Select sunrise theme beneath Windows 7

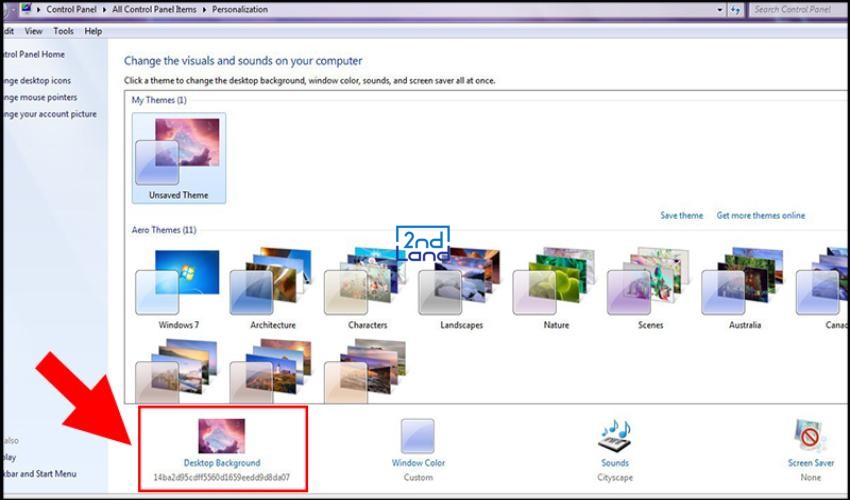[x=178, y=370]
